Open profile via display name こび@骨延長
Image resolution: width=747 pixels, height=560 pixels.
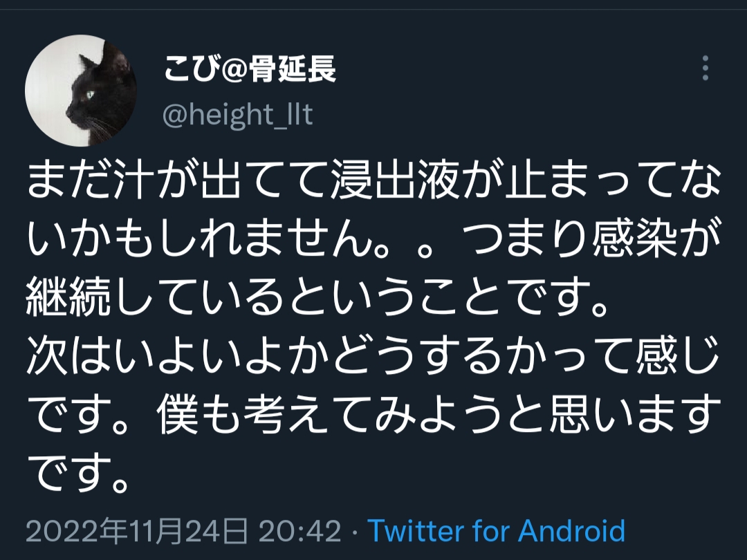click(x=250, y=69)
